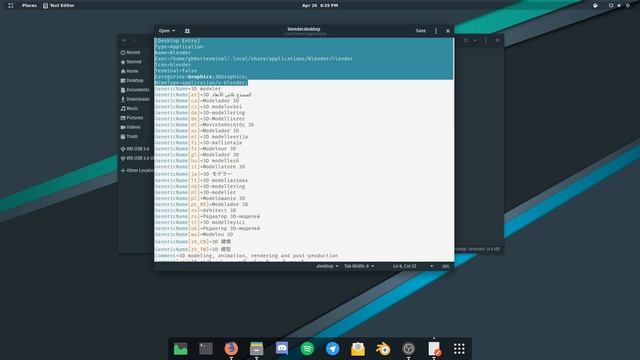Launch Terminal from the dock
640x360 pixels.
[206, 349]
